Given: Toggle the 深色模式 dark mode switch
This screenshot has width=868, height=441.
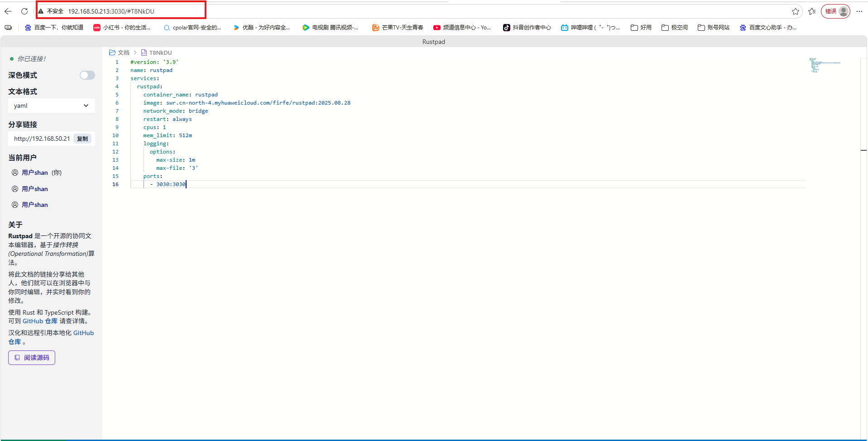Looking at the screenshot, I should coord(87,75).
